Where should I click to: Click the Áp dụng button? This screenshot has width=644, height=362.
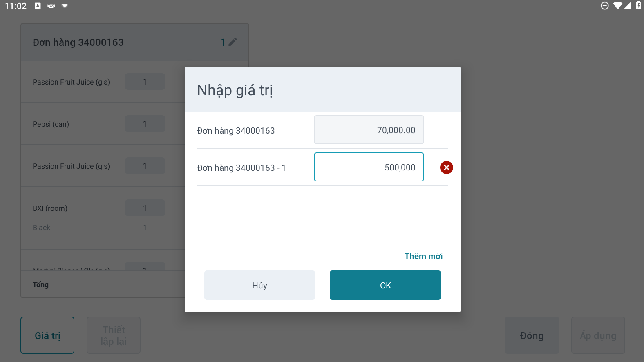pyautogui.click(x=598, y=335)
